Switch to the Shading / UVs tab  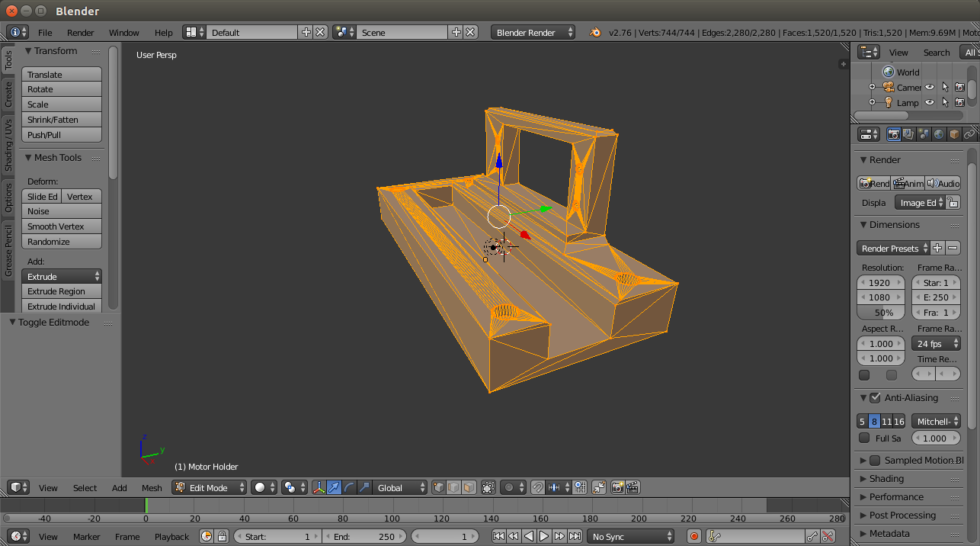click(8, 145)
